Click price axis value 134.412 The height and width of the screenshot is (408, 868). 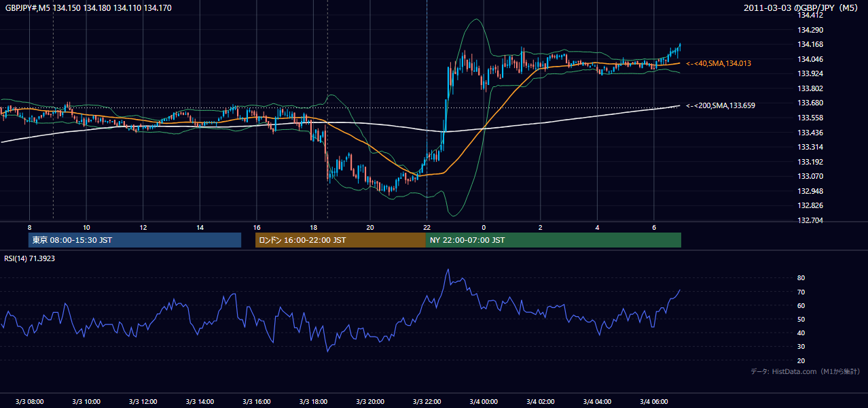point(810,15)
